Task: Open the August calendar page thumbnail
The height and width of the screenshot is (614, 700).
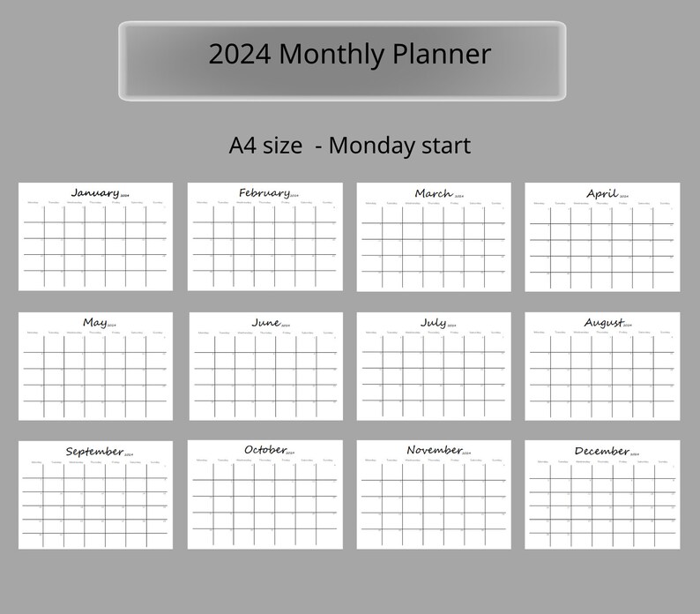Action: (x=603, y=366)
